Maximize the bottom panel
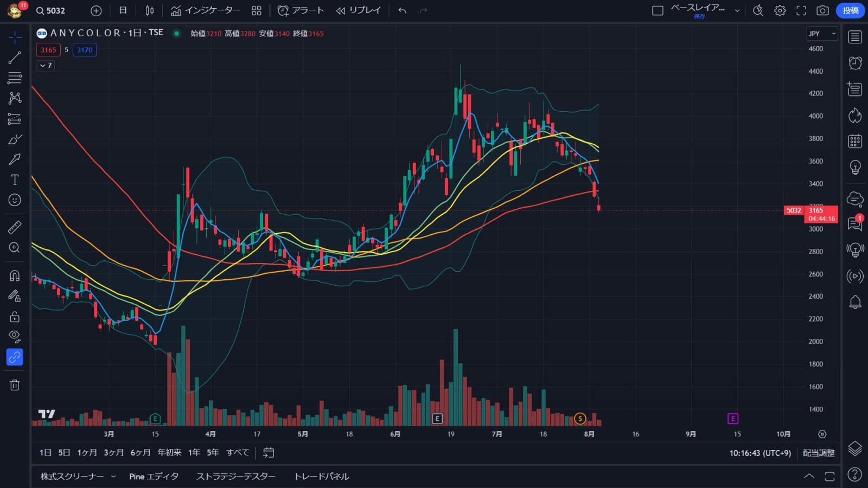The height and width of the screenshot is (488, 868). pos(829,476)
